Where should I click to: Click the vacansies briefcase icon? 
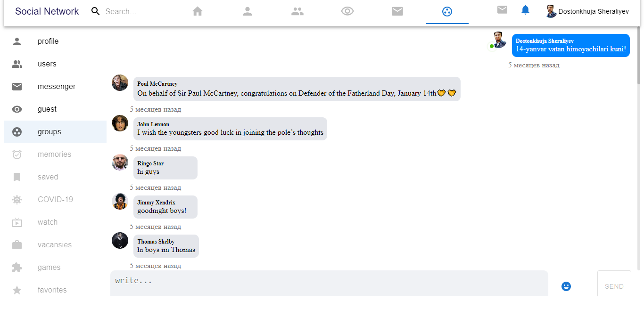pyautogui.click(x=17, y=245)
